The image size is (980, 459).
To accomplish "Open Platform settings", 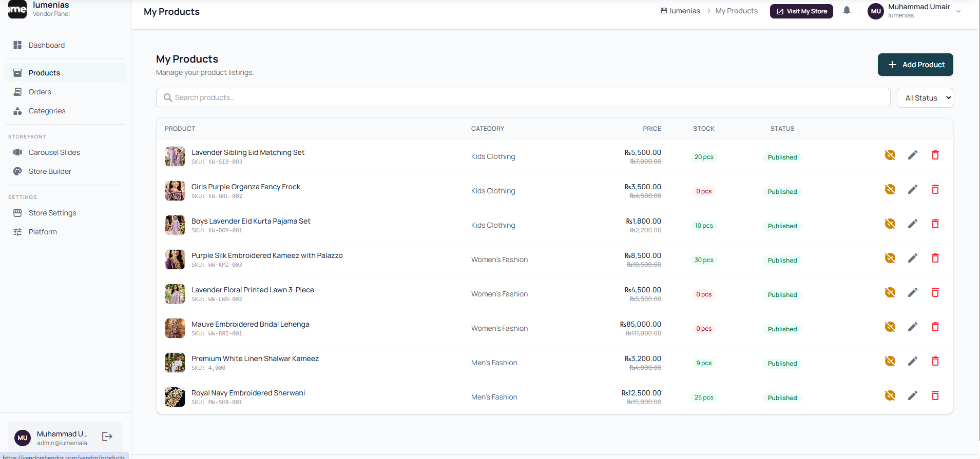I will coord(65,232).
